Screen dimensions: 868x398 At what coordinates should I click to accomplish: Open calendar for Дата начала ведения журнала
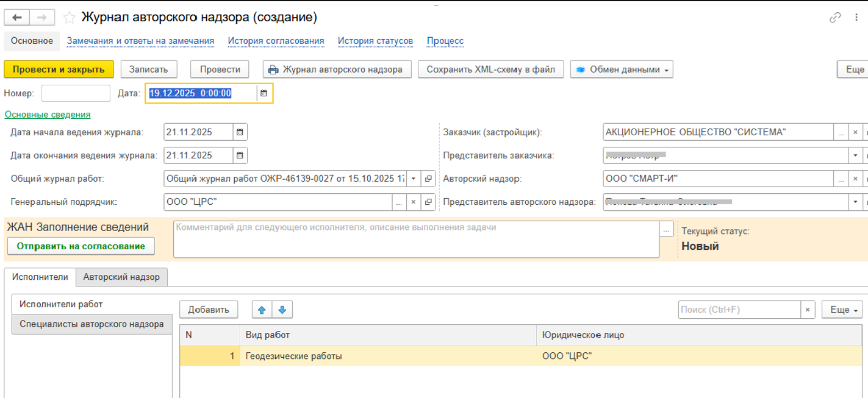pos(240,132)
